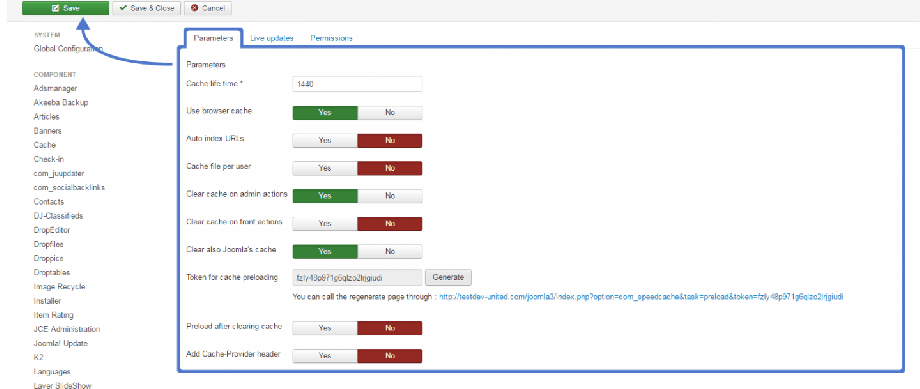Open the Live updates tab
The height and width of the screenshot is (389, 920).
point(272,38)
